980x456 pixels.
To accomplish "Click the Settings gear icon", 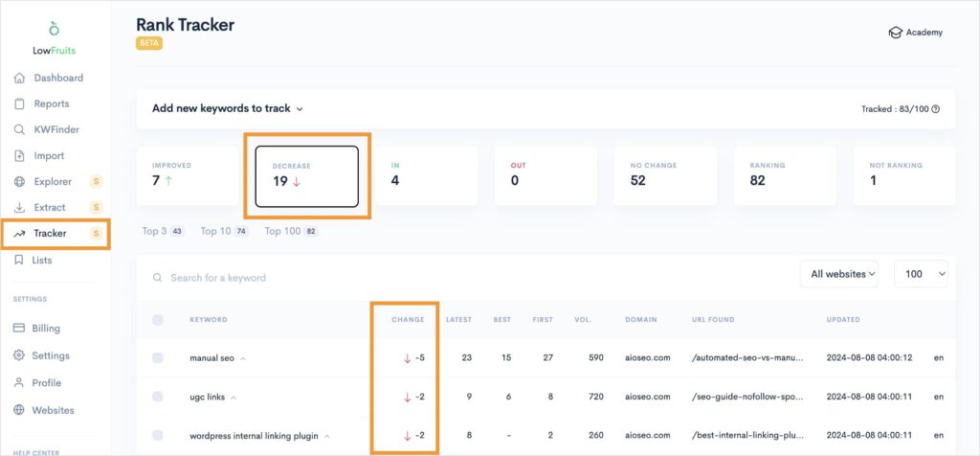I will (x=19, y=355).
